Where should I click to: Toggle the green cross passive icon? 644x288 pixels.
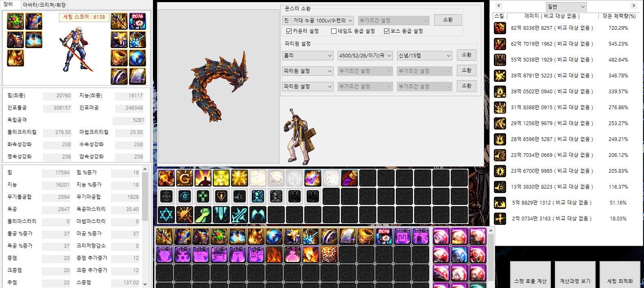(203, 196)
